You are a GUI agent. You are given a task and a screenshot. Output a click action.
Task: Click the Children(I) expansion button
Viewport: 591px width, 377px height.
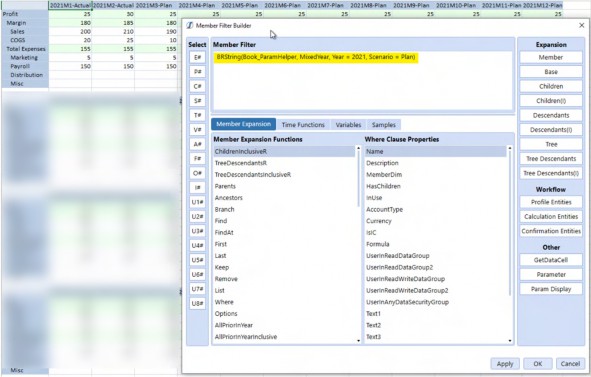click(x=551, y=101)
